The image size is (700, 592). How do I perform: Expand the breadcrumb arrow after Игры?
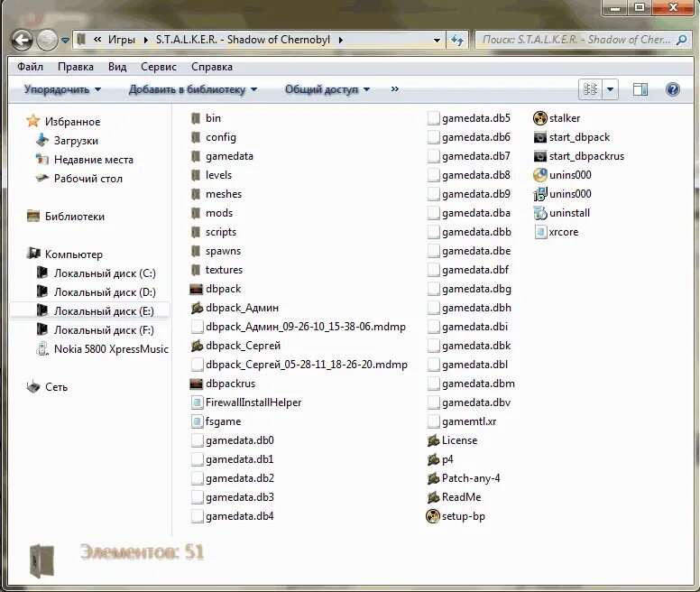pos(145,40)
